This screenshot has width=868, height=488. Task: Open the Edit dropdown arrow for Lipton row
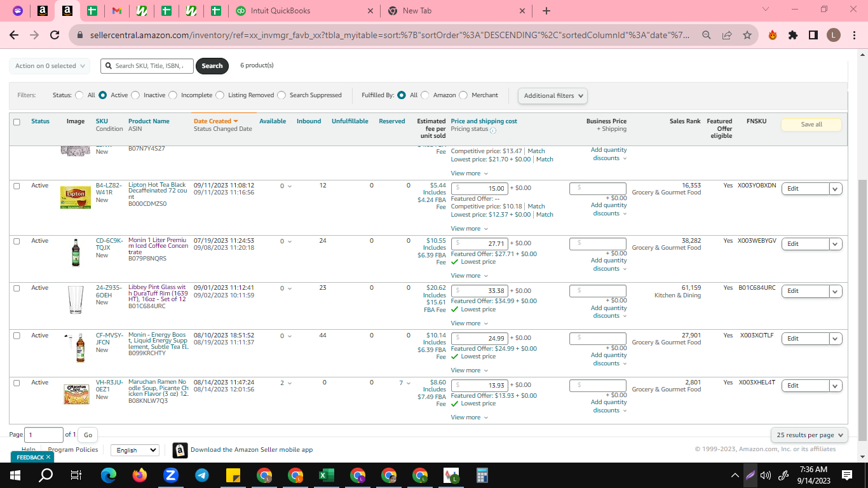tap(836, 189)
